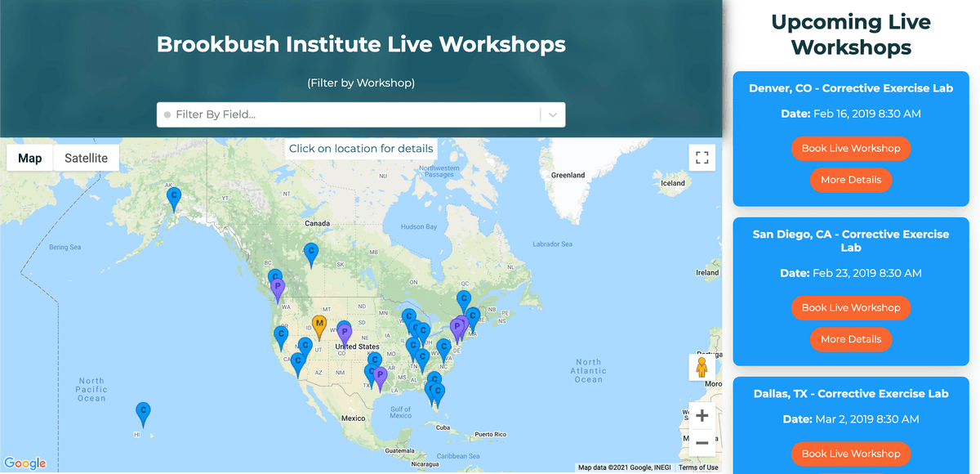Image resolution: width=980 pixels, height=474 pixels.
Task: Click the purple P pin in Washington
Action: tap(278, 288)
